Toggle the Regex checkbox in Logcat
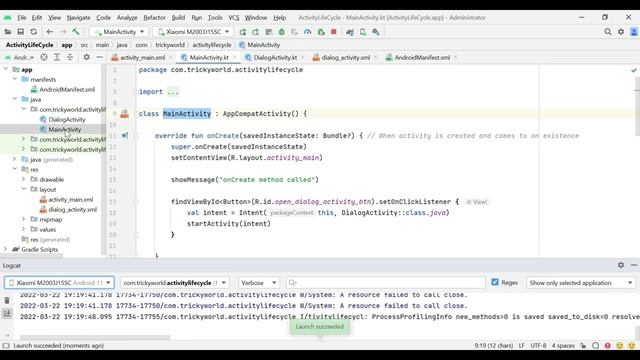Image resolution: width=640 pixels, height=360 pixels. point(495,282)
